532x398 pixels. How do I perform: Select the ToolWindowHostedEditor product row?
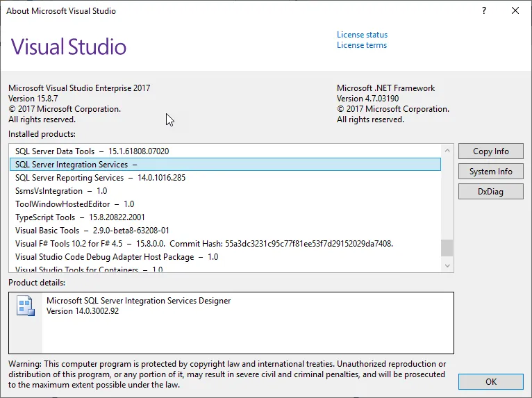(225, 204)
